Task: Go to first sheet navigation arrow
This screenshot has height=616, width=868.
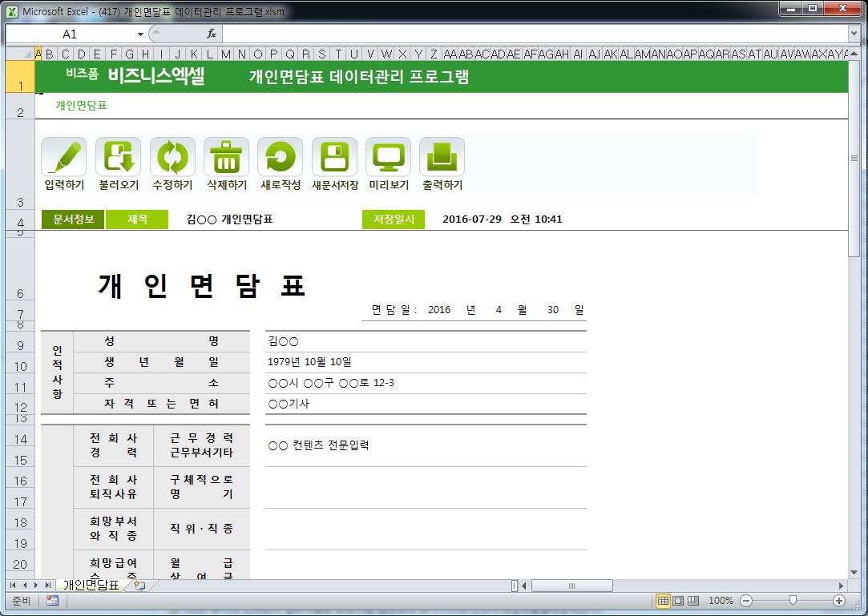Action: (x=13, y=585)
